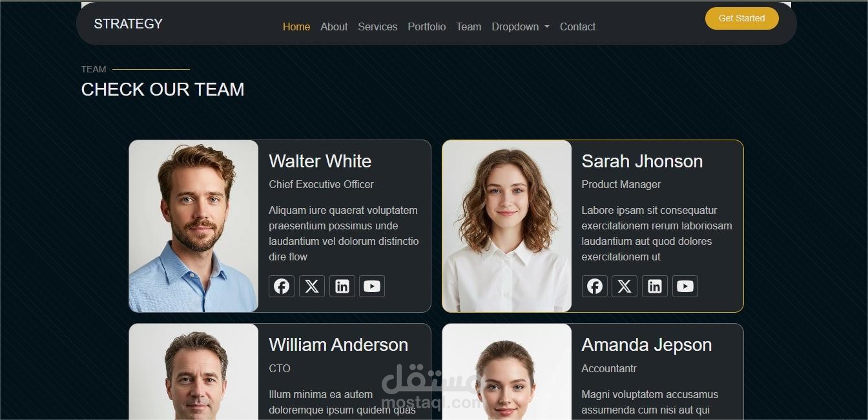The image size is (868, 420).
Task: Click Amanda Jepson's portrait photo
Action: pyautogui.click(x=507, y=372)
